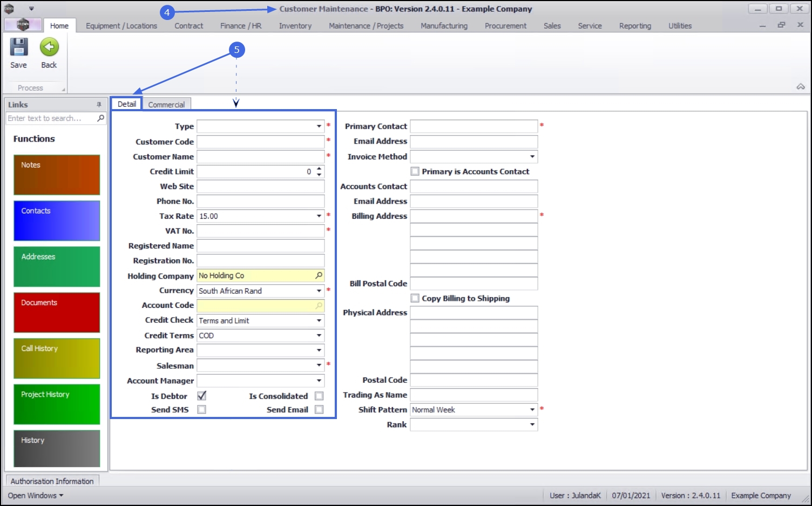Image resolution: width=812 pixels, height=506 pixels.
Task: Open the Finance / HR tab
Action: pyautogui.click(x=241, y=25)
